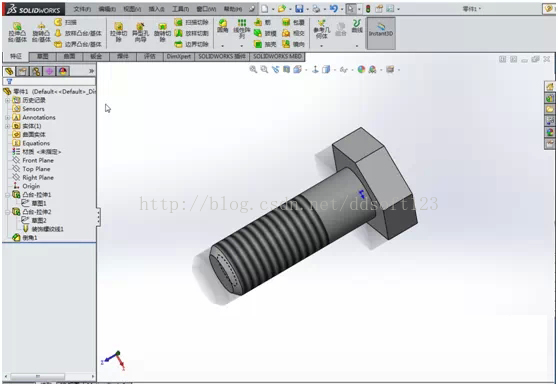The image size is (558, 386).
Task: Open the ConfigurationManager panel tab
Action: coord(36,72)
